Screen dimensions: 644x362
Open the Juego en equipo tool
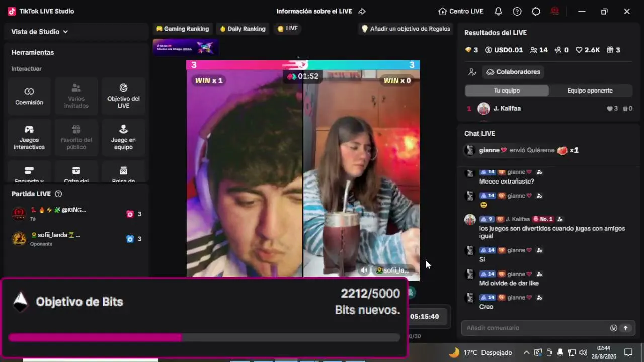pos(123,138)
